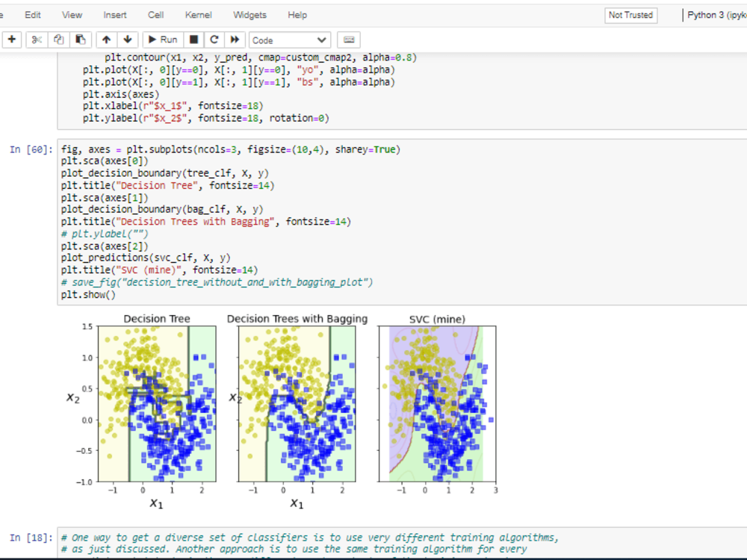747x560 pixels.
Task: Move selected cell down arrow
Action: coord(128,40)
